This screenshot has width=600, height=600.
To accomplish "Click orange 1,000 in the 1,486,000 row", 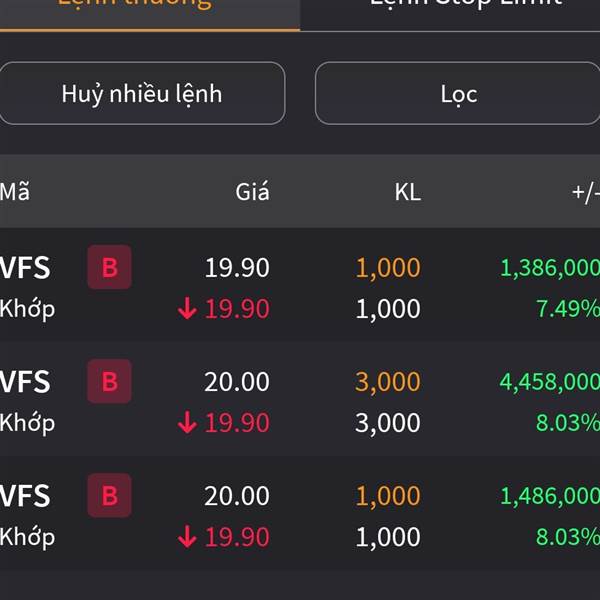I will 388,496.
